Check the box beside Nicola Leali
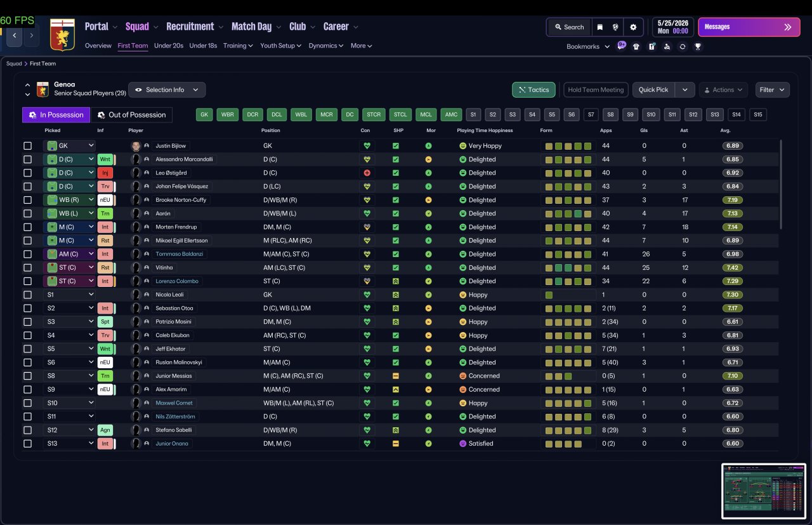The width and height of the screenshot is (812, 525). click(x=27, y=295)
